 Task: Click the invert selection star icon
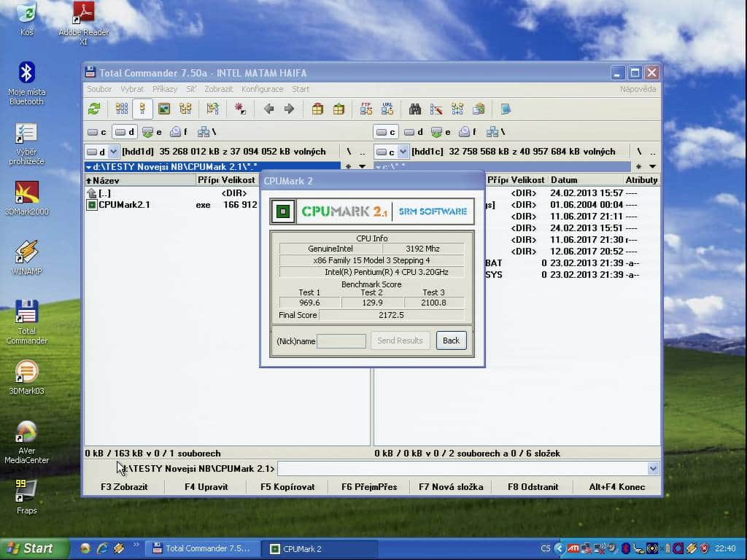tap(240, 109)
